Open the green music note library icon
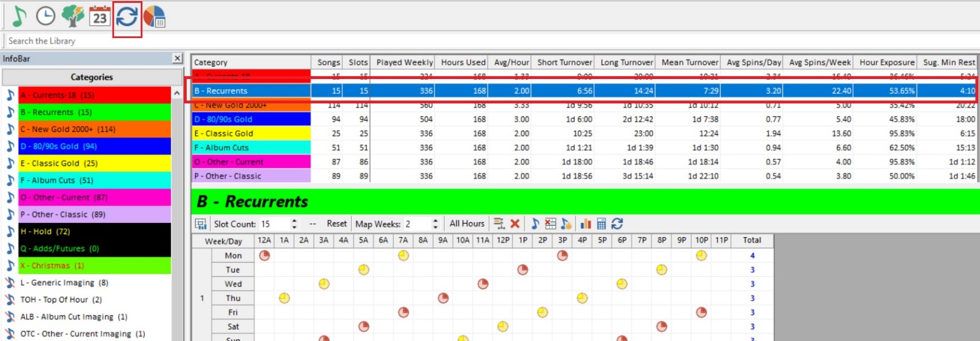The width and height of the screenshot is (980, 341). click(19, 16)
